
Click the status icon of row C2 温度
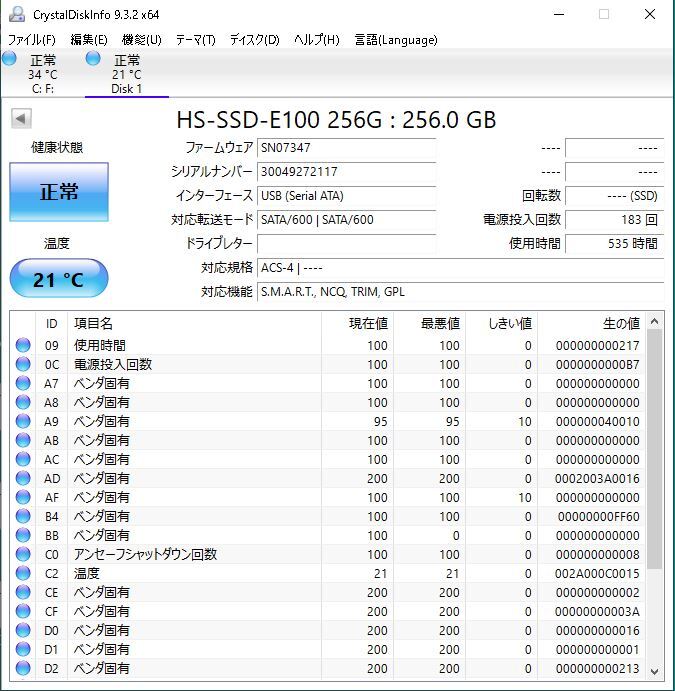tap(23, 572)
